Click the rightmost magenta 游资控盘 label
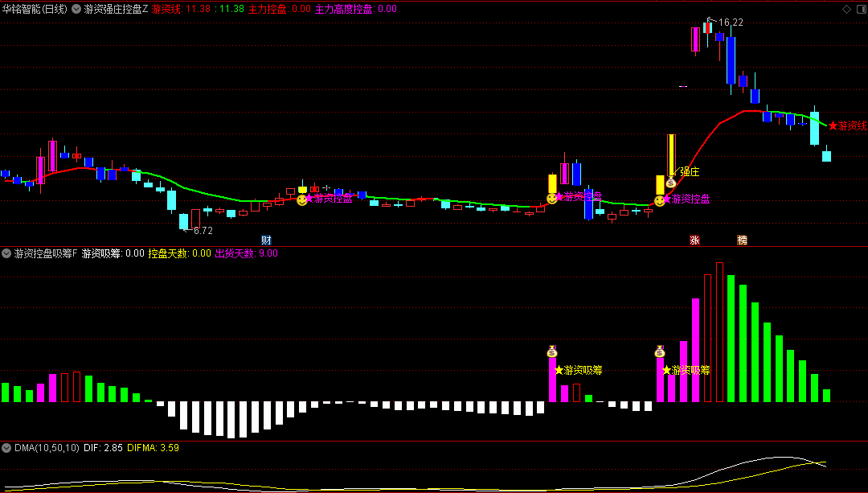Image resolution: width=868 pixels, height=493 pixels. (x=690, y=199)
